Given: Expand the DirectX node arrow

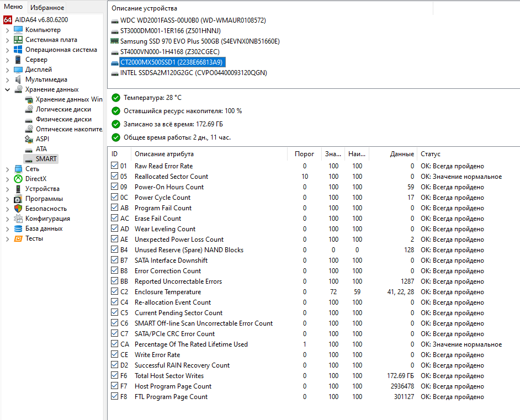Looking at the screenshot, I should pyautogui.click(x=7, y=179).
